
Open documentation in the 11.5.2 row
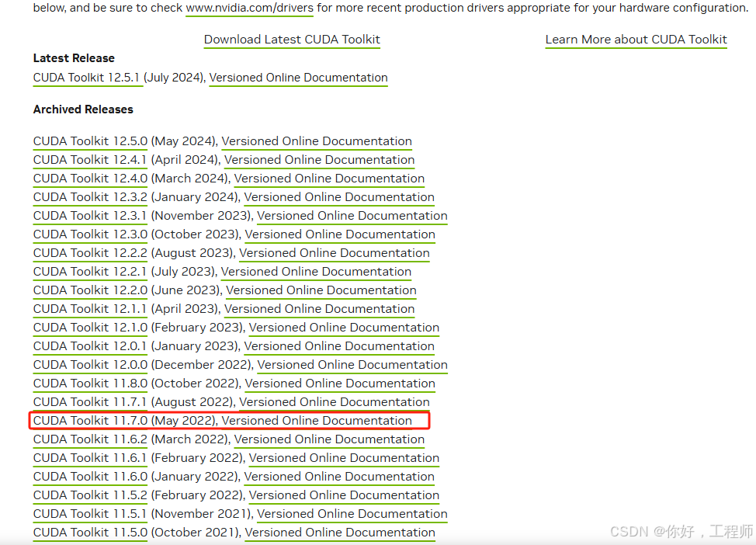[x=344, y=496]
